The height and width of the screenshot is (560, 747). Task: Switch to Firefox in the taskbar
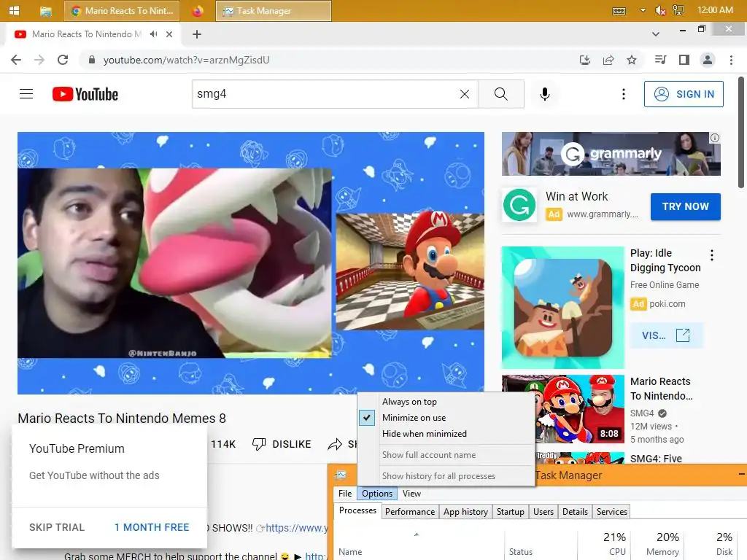(x=197, y=11)
